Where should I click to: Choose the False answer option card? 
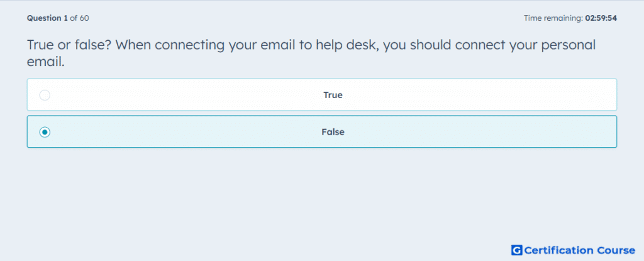321,131
